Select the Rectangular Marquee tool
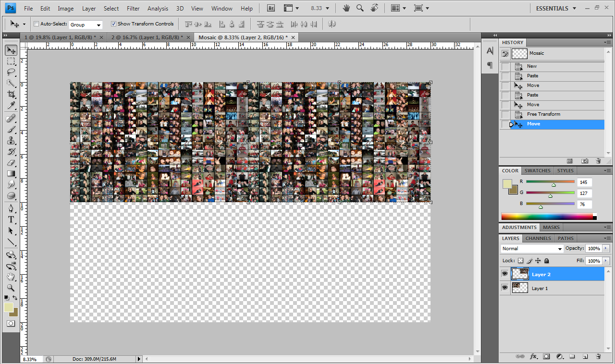The image size is (615, 364). pos(11,61)
